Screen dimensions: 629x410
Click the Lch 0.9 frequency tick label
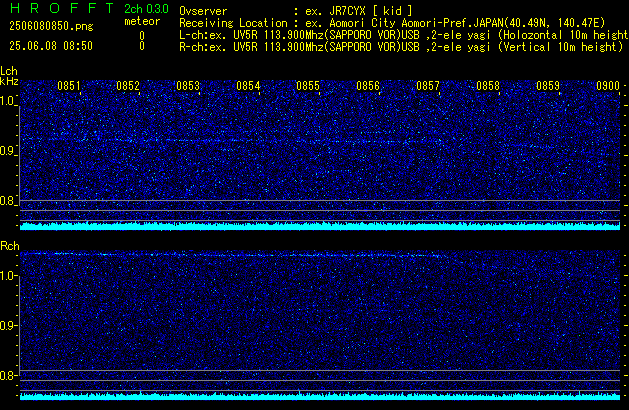pyautogui.click(x=8, y=151)
